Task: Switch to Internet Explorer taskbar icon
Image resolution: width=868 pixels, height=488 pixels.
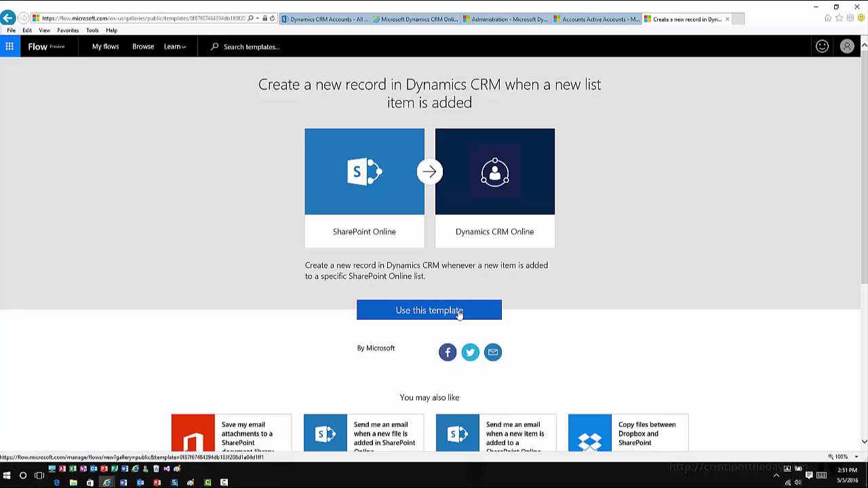Action: click(x=106, y=483)
